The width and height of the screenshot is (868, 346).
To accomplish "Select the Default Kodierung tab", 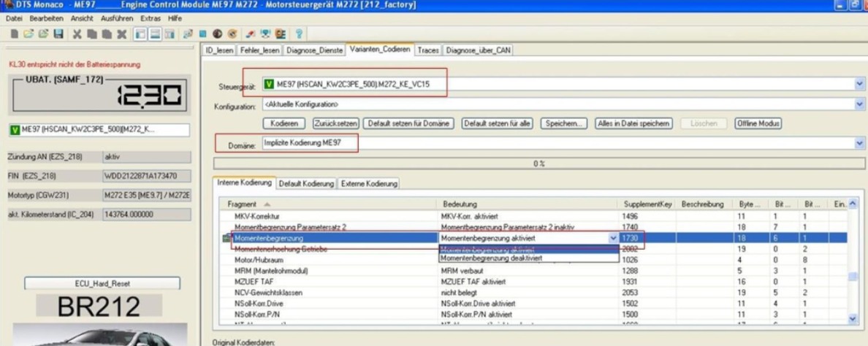I will [x=306, y=183].
